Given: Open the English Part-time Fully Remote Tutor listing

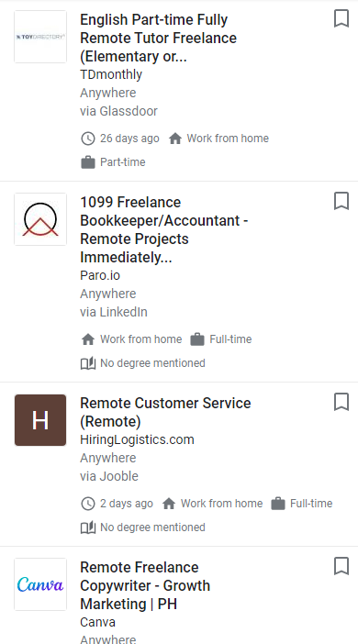Looking at the screenshot, I should [x=158, y=38].
